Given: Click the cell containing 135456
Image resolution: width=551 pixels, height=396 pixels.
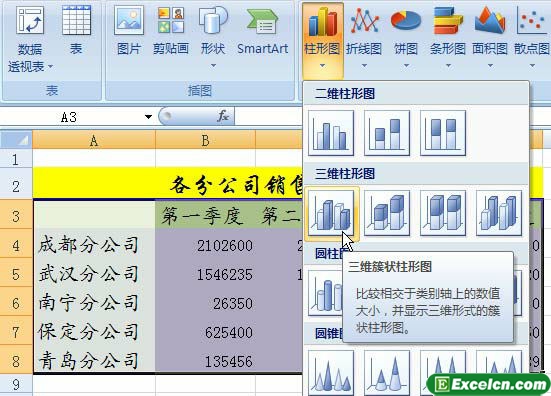Looking at the screenshot, I should (x=206, y=359).
